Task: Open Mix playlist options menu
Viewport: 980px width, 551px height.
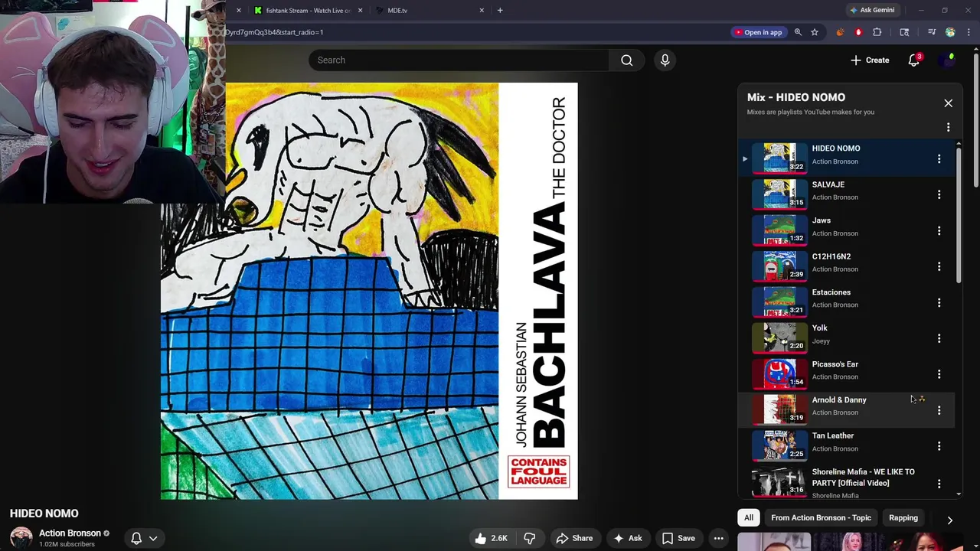Action: 948,127
